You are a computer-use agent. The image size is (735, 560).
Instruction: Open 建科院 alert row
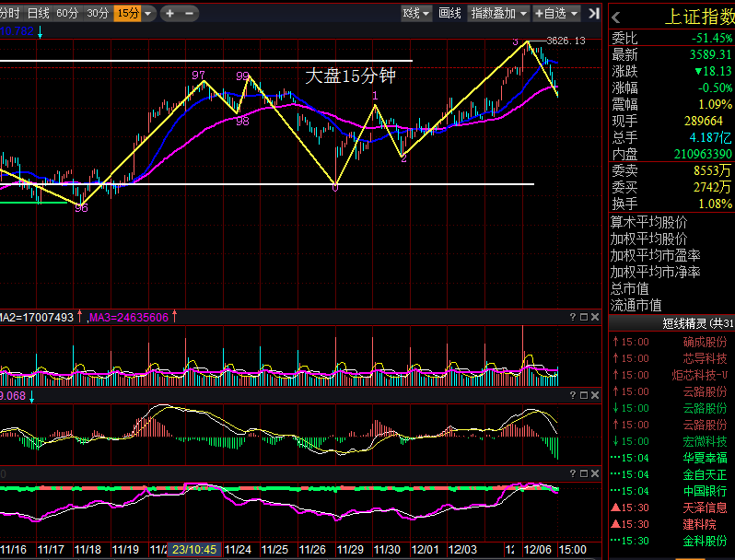click(671, 524)
